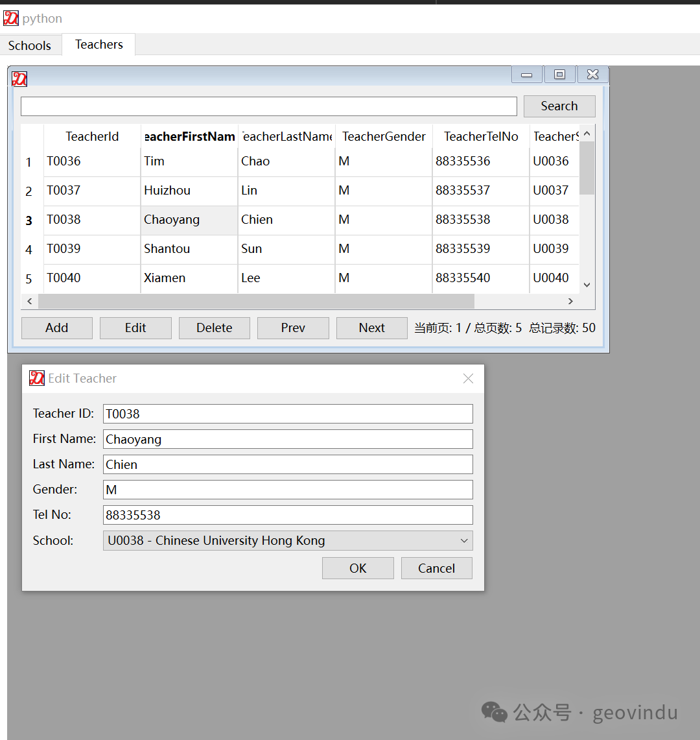Select the 88335539 phone cell

coord(481,249)
